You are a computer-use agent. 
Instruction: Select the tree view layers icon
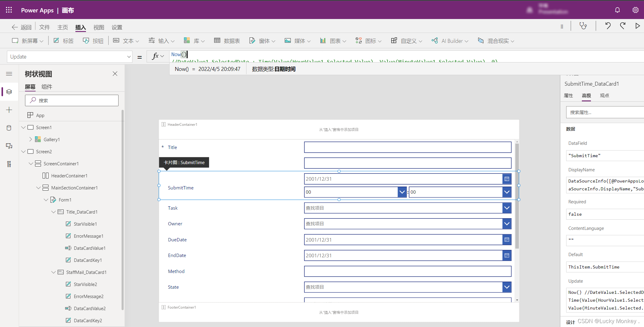click(x=9, y=92)
